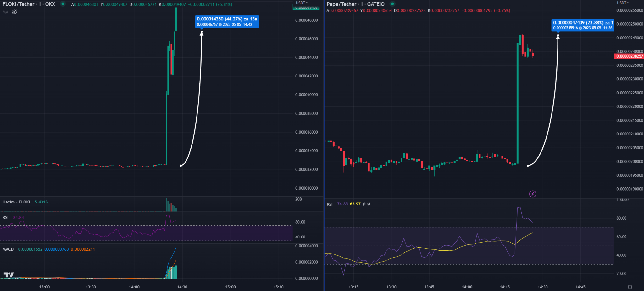Click the green market status dot beside Pepe/Tether
Viewport: 644px width, 291px height.
click(392, 4)
